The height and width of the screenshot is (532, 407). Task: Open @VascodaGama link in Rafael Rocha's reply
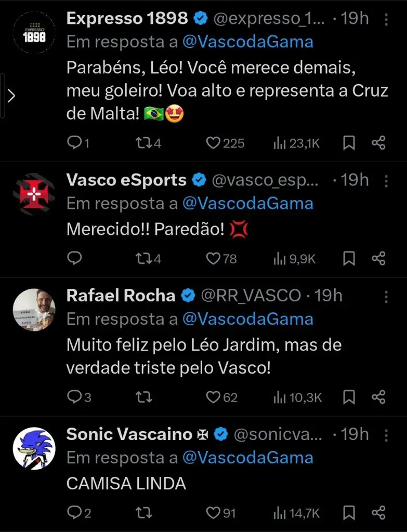click(247, 319)
